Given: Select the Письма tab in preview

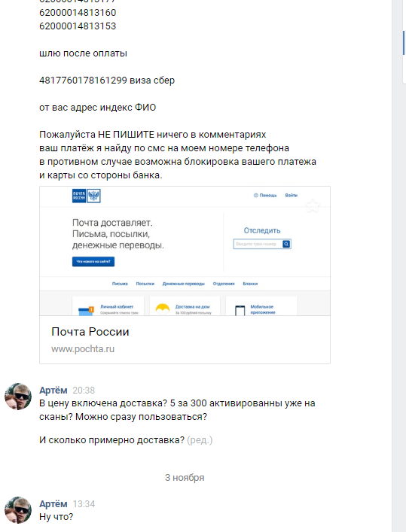Looking at the screenshot, I should [120, 284].
